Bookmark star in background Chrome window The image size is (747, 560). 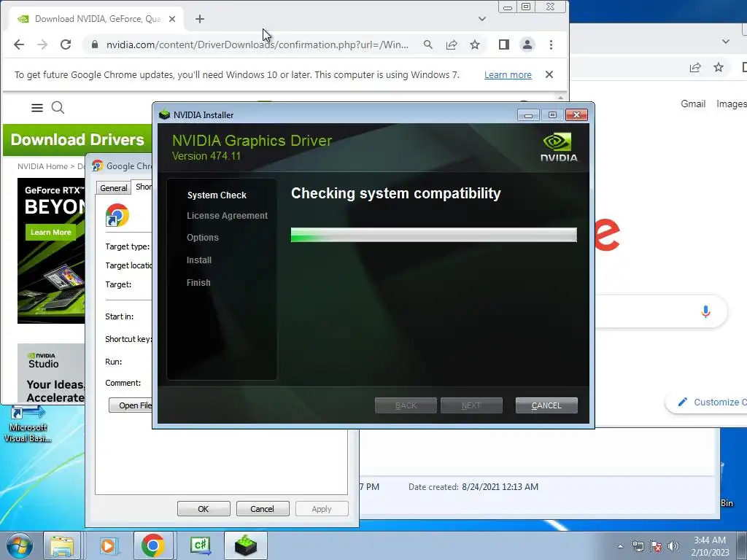(x=719, y=68)
